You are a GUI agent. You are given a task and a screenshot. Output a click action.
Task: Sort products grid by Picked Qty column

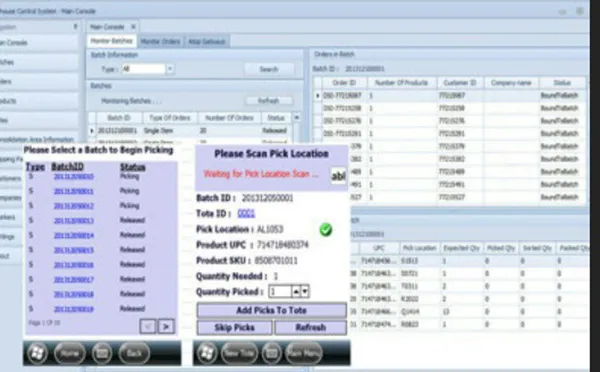(501, 248)
